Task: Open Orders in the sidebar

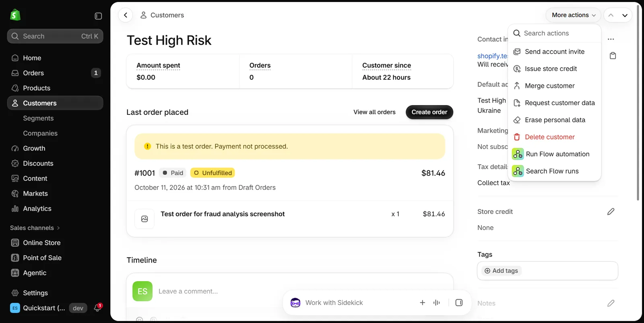Action: (55, 73)
